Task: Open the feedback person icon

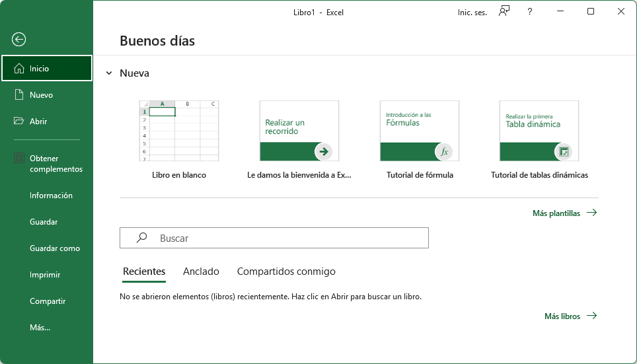Action: pos(504,11)
